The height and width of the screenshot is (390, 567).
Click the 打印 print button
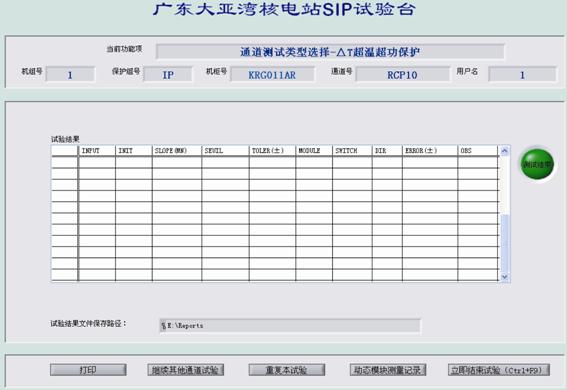coord(88,370)
